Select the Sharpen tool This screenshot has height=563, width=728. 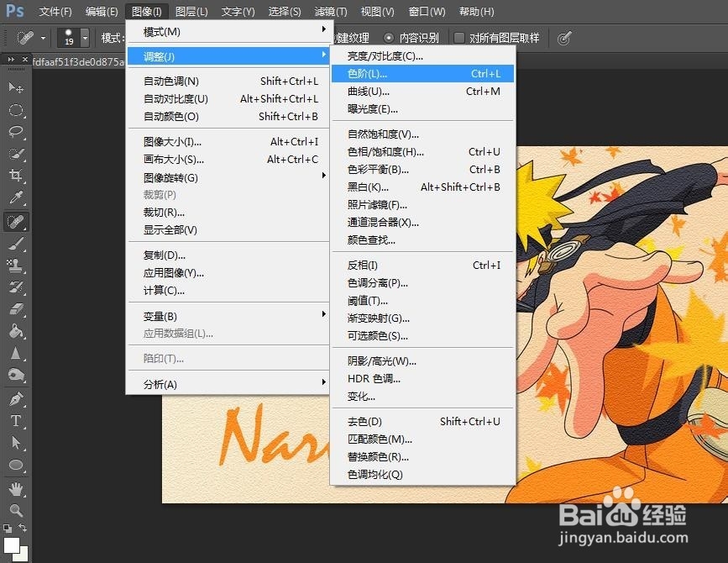(x=16, y=353)
